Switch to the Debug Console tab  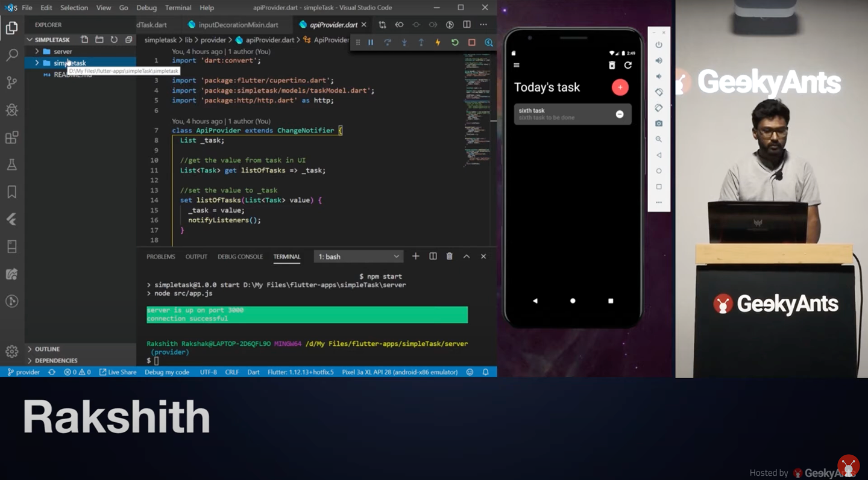point(240,257)
